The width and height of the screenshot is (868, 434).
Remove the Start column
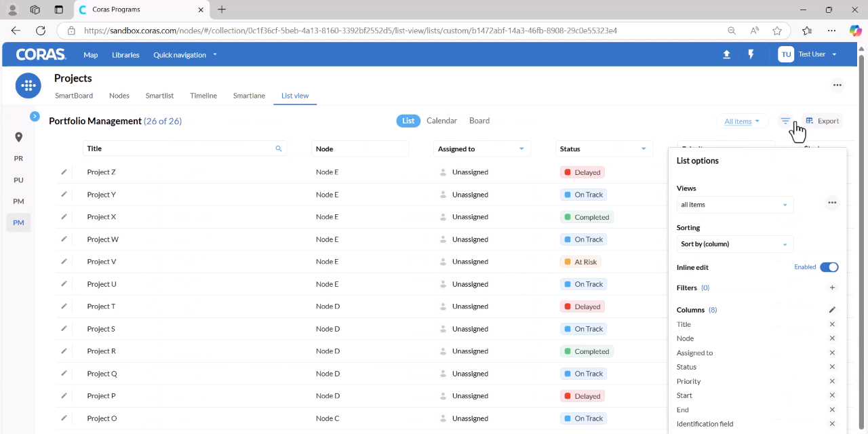pos(832,395)
